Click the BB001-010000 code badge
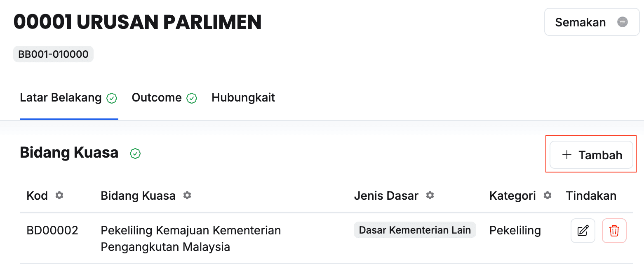Image resolution: width=644 pixels, height=274 pixels. pyautogui.click(x=53, y=54)
